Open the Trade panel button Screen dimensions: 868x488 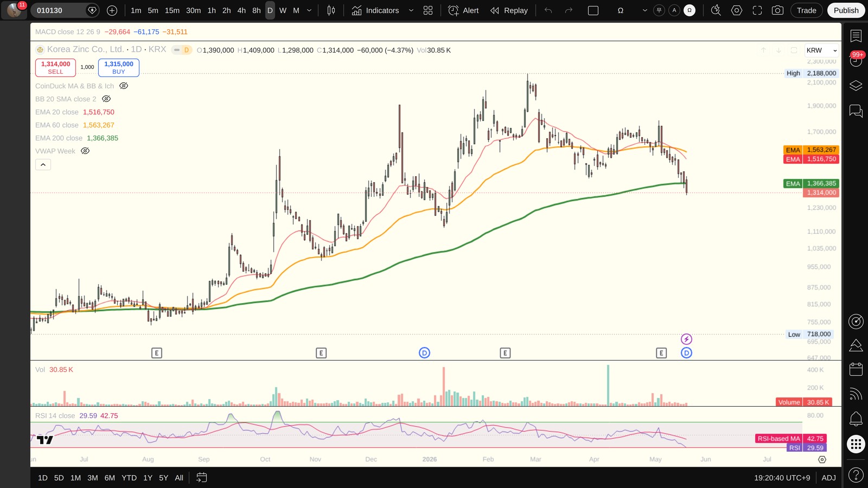point(806,10)
